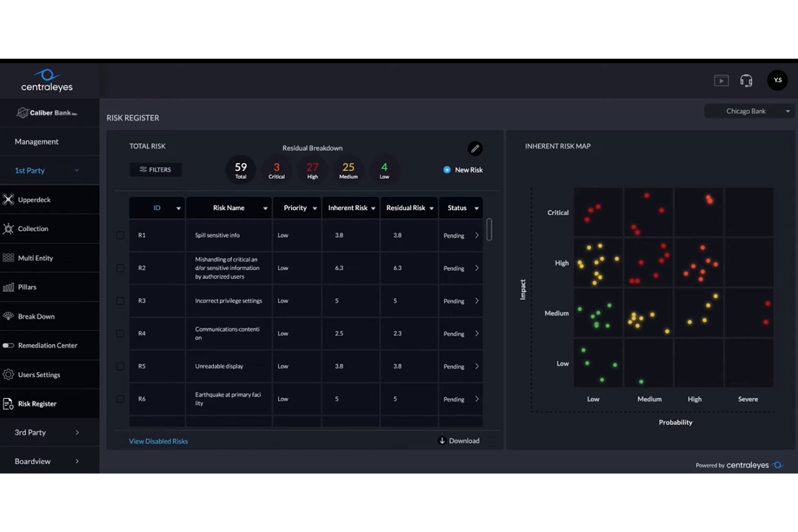
Task: Select the Break Down fan icon
Action: pyautogui.click(x=9, y=316)
